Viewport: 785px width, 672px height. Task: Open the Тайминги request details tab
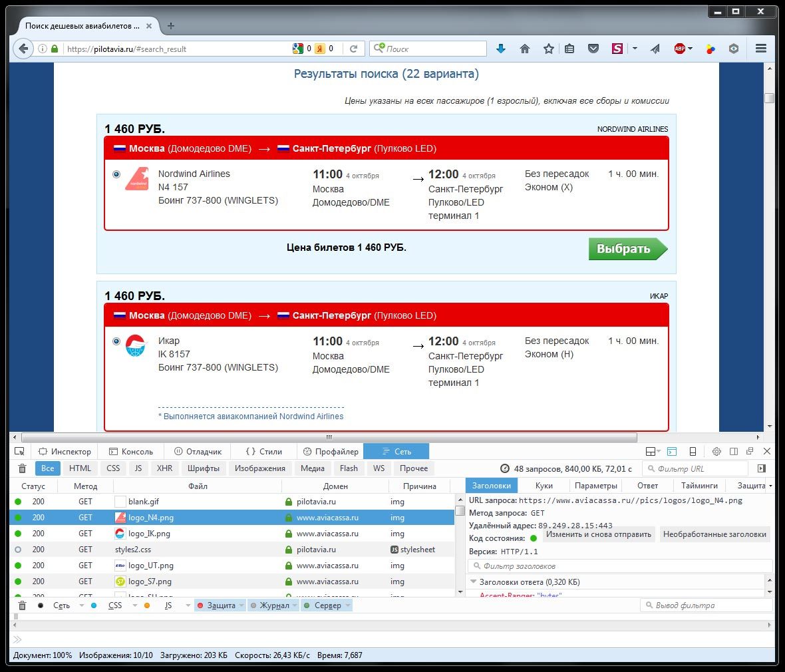point(699,485)
